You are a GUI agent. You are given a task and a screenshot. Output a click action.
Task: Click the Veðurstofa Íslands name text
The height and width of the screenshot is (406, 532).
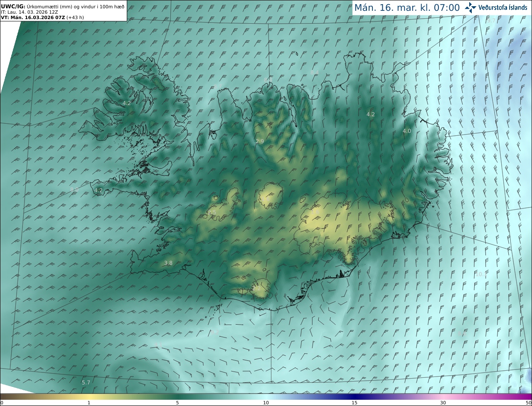point(503,7)
